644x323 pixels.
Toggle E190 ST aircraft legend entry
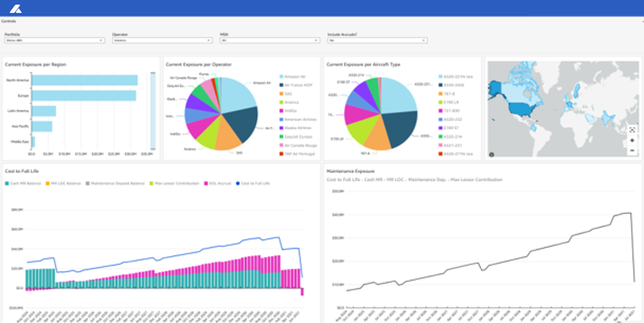[x=449, y=128]
